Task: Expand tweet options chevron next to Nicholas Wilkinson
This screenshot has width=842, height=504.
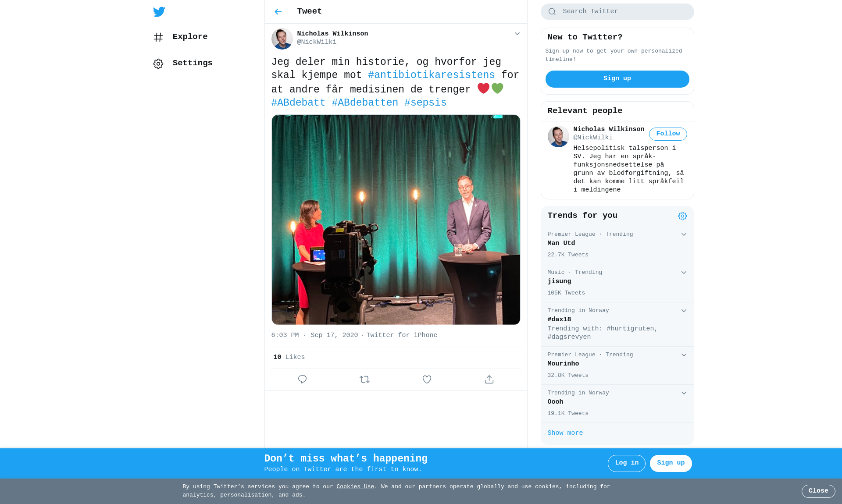Action: (517, 34)
